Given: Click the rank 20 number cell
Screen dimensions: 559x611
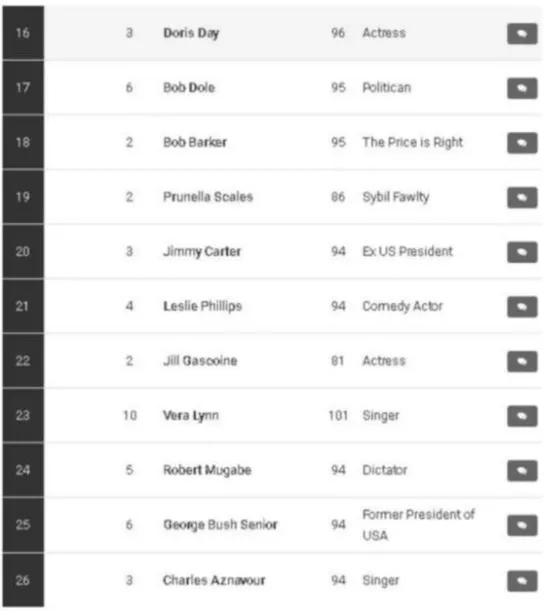Looking at the screenshot, I should [23, 251].
